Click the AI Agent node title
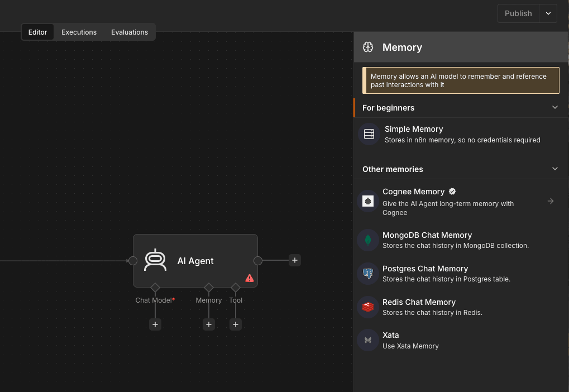 click(x=195, y=261)
